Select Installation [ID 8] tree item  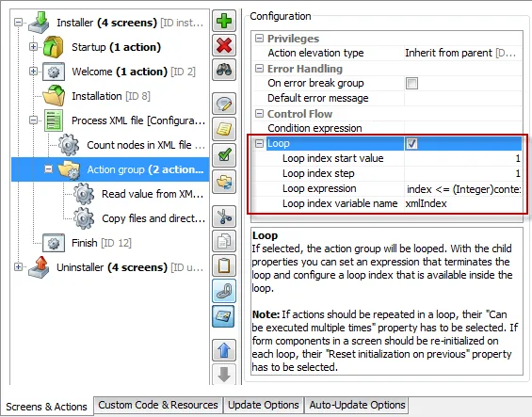coord(111,96)
